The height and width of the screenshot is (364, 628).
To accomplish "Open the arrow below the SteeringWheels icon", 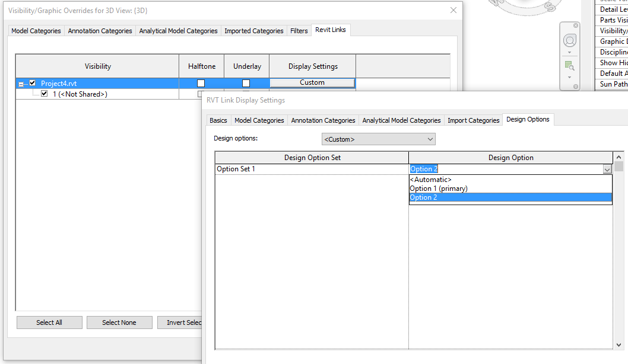I will point(569,52).
